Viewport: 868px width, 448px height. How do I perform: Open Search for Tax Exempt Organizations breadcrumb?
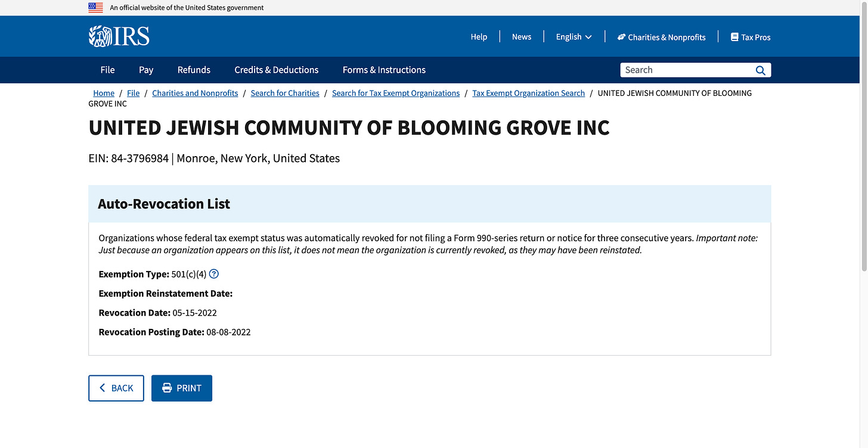click(x=396, y=93)
